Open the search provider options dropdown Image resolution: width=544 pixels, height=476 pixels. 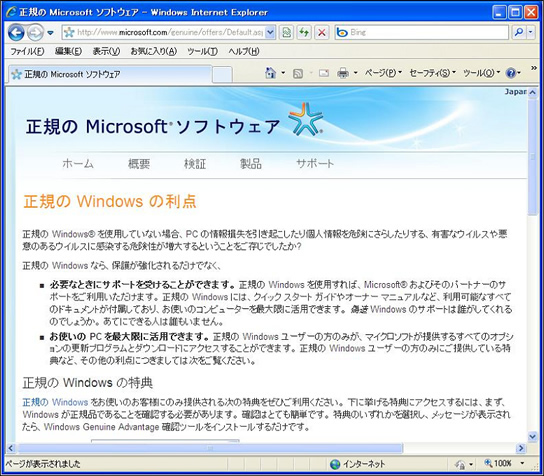tap(531, 33)
